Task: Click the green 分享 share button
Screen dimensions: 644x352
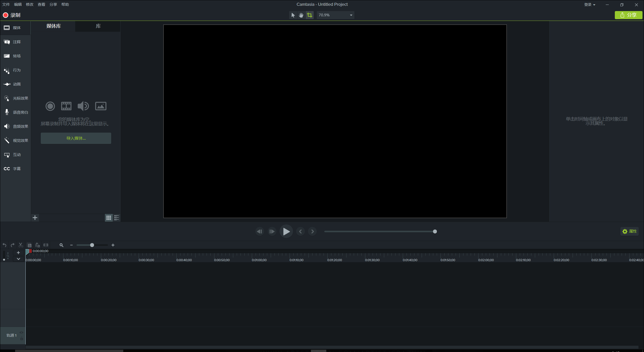Action: click(x=628, y=15)
